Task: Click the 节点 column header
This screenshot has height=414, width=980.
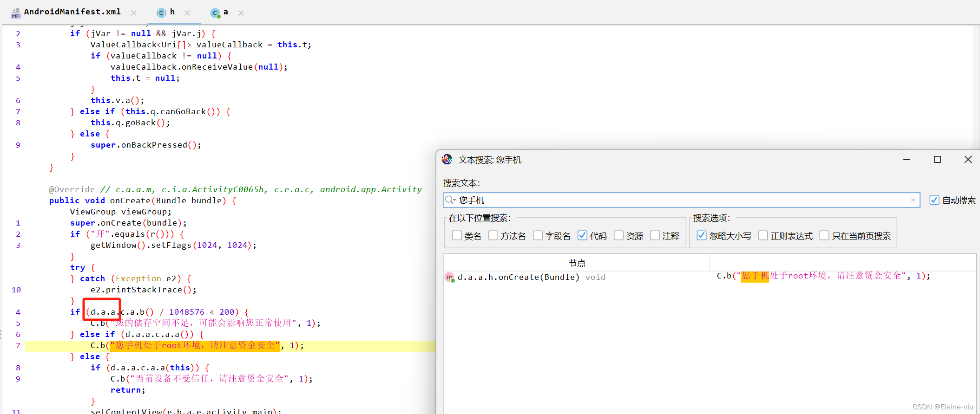Action: 577,263
